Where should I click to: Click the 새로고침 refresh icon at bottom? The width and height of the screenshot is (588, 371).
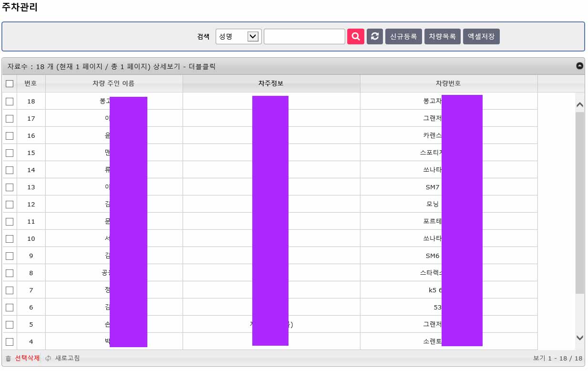tap(48, 359)
